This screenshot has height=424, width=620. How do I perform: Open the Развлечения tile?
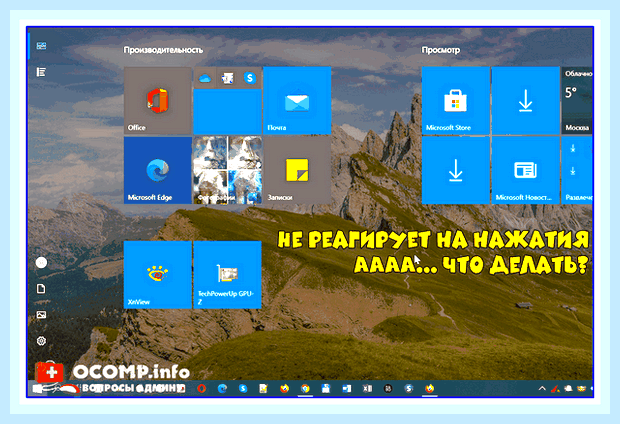(577, 170)
